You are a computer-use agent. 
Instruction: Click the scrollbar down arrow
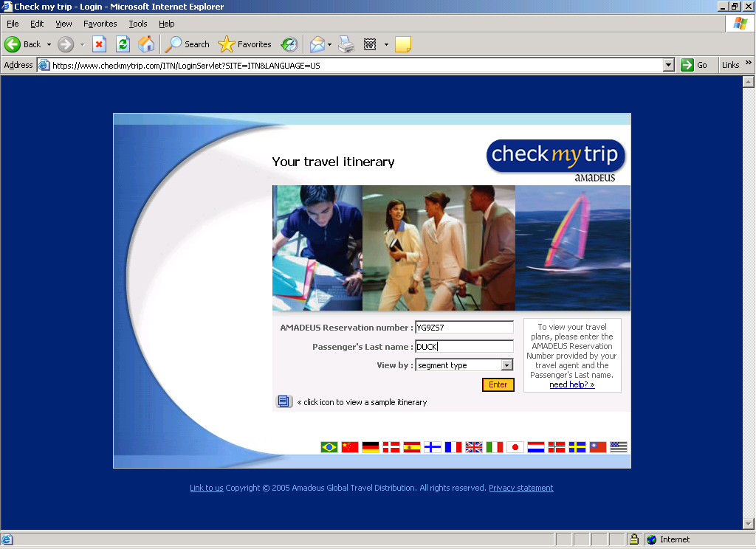[x=749, y=523]
